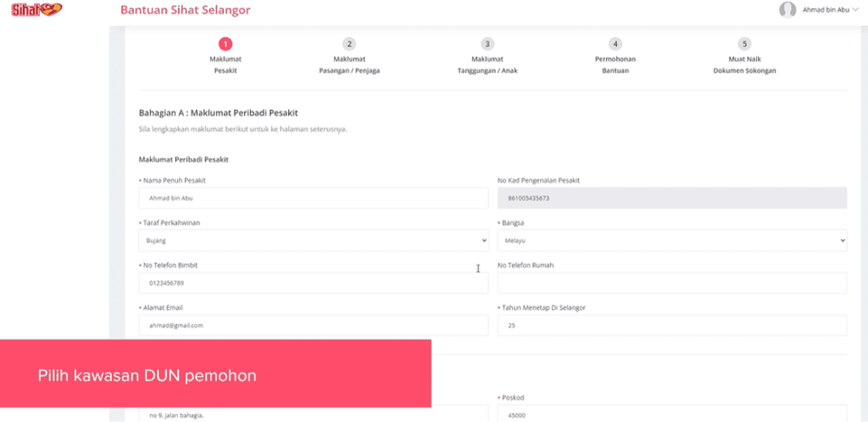Click the Sihat logo
This screenshot has height=422, width=868.
(36, 9)
